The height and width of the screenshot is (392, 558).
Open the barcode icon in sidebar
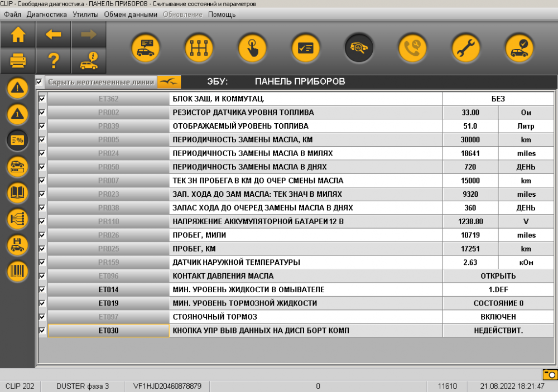17,271
